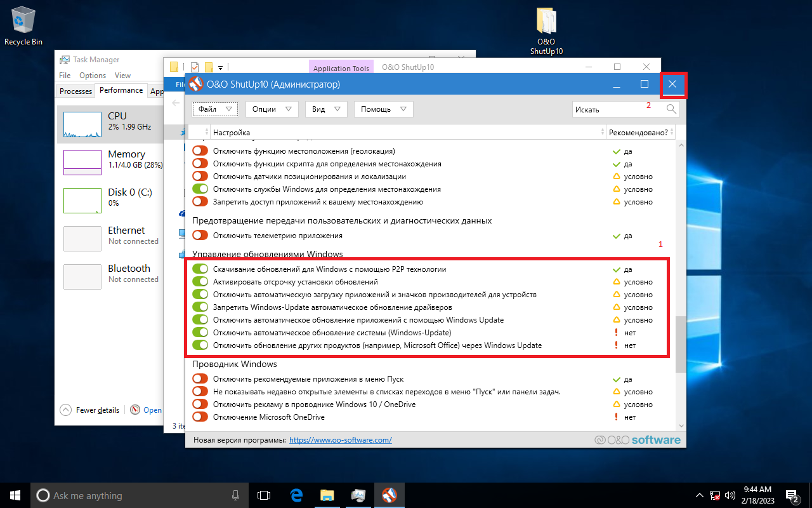The image size is (812, 508).
Task: Select the Performance tab in Task Manager
Action: pyautogui.click(x=121, y=90)
